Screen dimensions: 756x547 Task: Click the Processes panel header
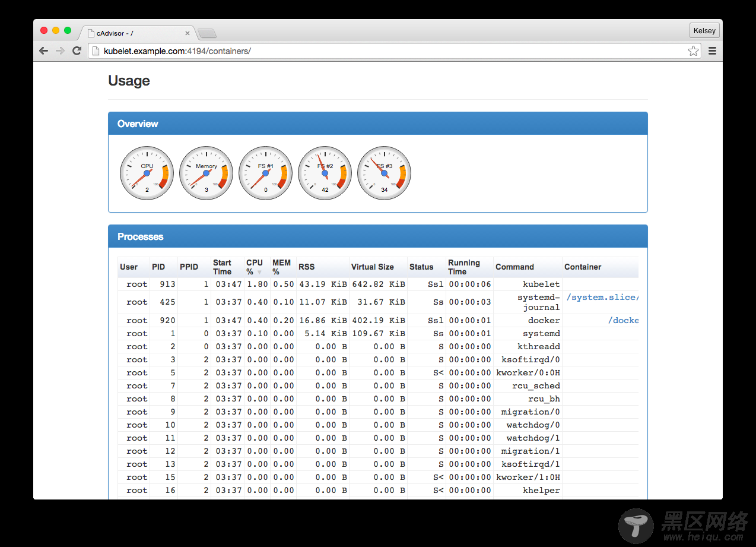tap(378, 236)
